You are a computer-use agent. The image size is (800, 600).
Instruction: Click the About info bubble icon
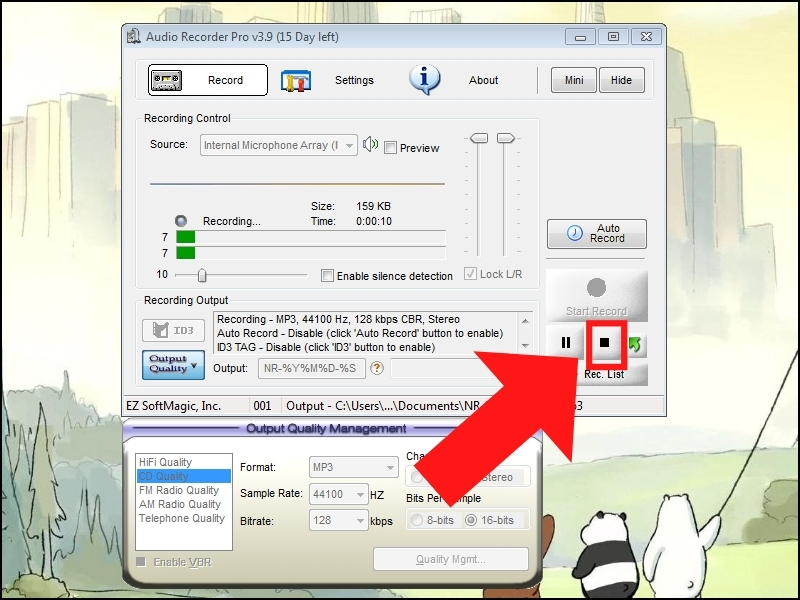pos(424,80)
